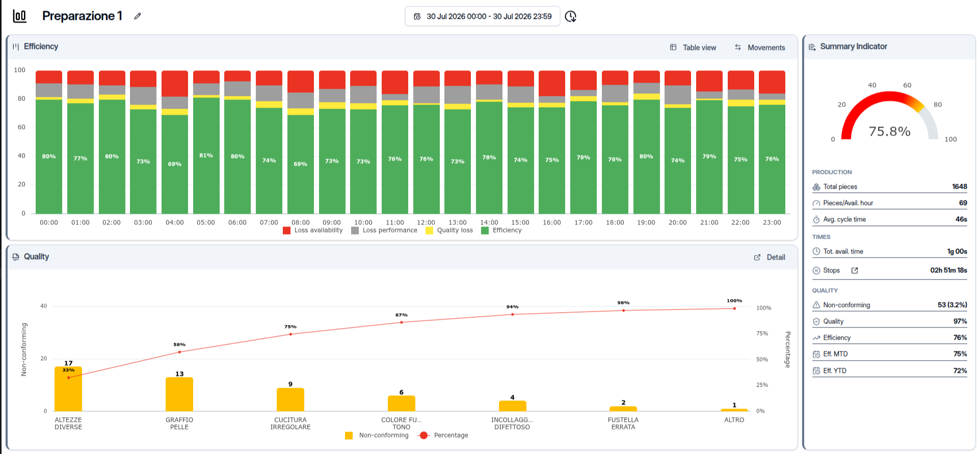Click the Total pieces value 1648
The height and width of the screenshot is (454, 980).
[960, 187]
